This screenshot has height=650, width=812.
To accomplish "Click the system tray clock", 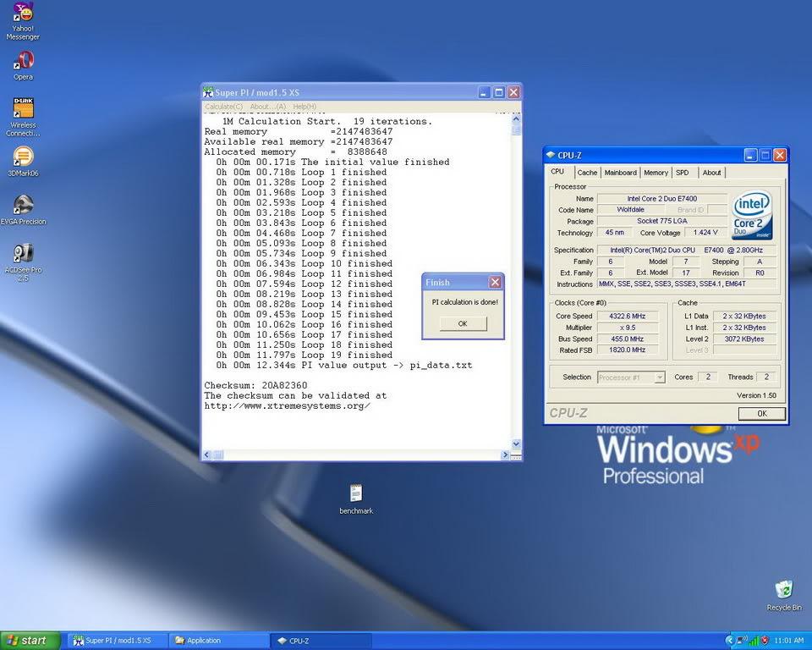I will pos(788,641).
